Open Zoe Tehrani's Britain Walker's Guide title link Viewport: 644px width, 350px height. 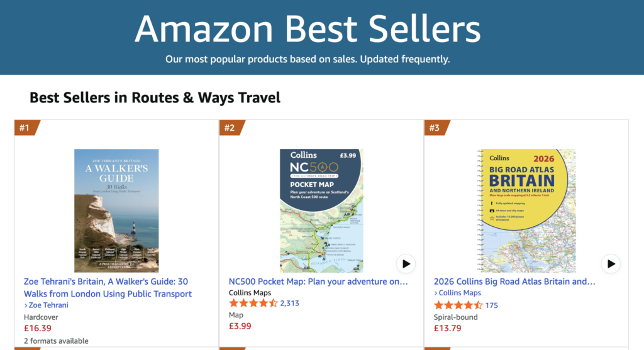point(108,287)
